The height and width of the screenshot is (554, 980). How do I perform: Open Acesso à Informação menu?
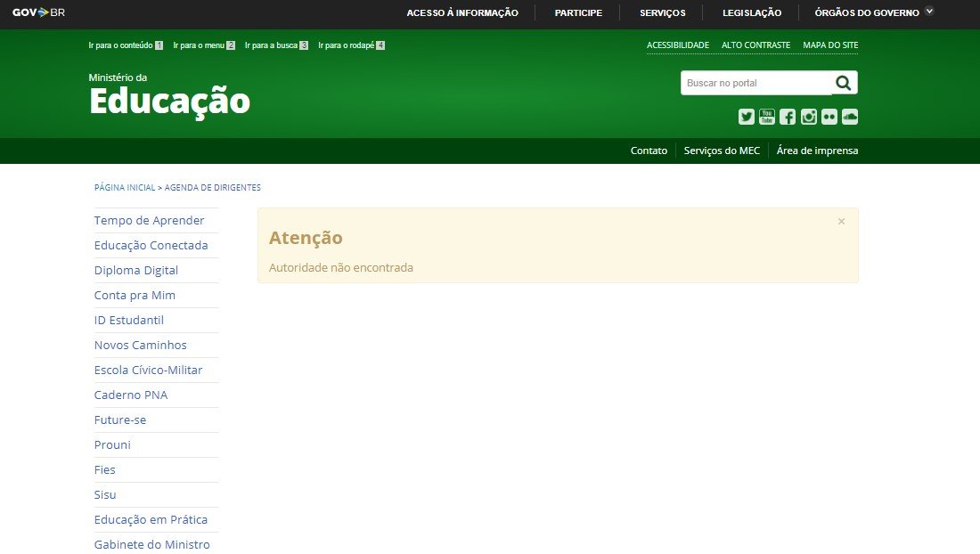click(x=462, y=12)
